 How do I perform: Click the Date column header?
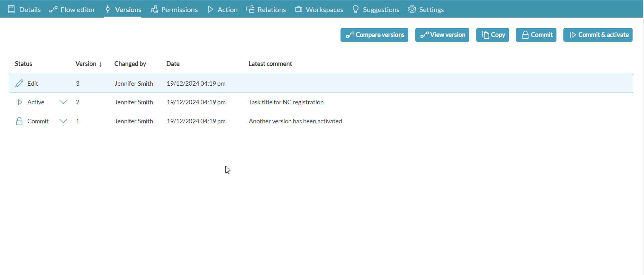(x=173, y=64)
